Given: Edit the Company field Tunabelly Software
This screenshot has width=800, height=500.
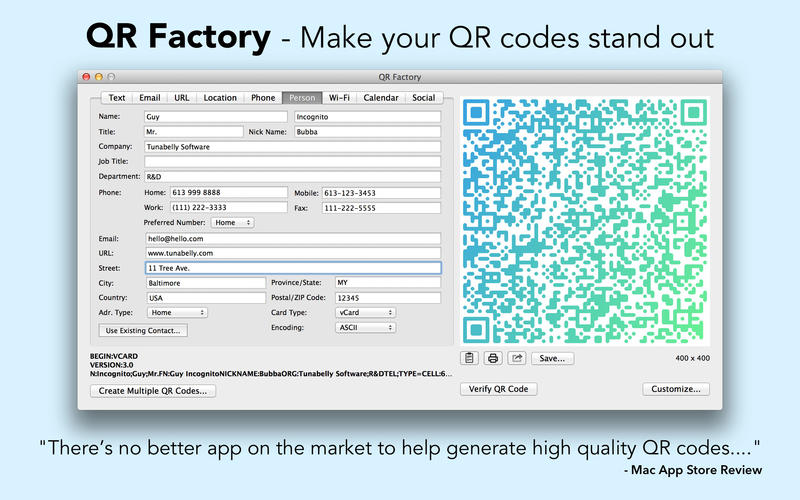Looking at the screenshot, I should point(292,147).
